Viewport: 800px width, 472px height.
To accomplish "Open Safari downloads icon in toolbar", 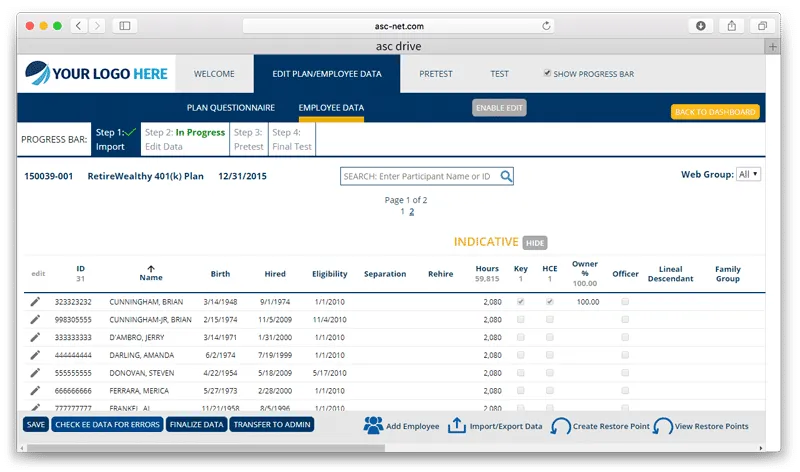I will coord(701,25).
